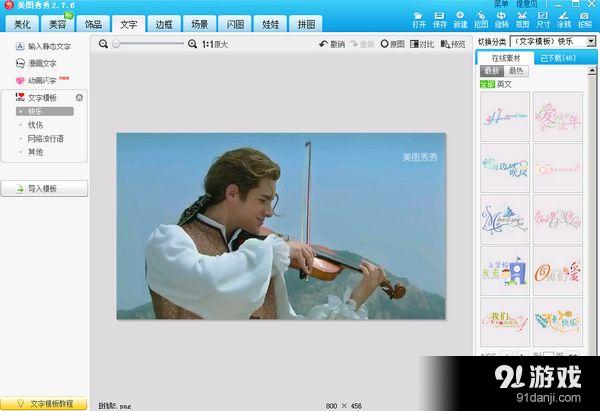The width and height of the screenshot is (600, 411).
Task: Switch to the 拼图 tab
Action: click(x=306, y=24)
